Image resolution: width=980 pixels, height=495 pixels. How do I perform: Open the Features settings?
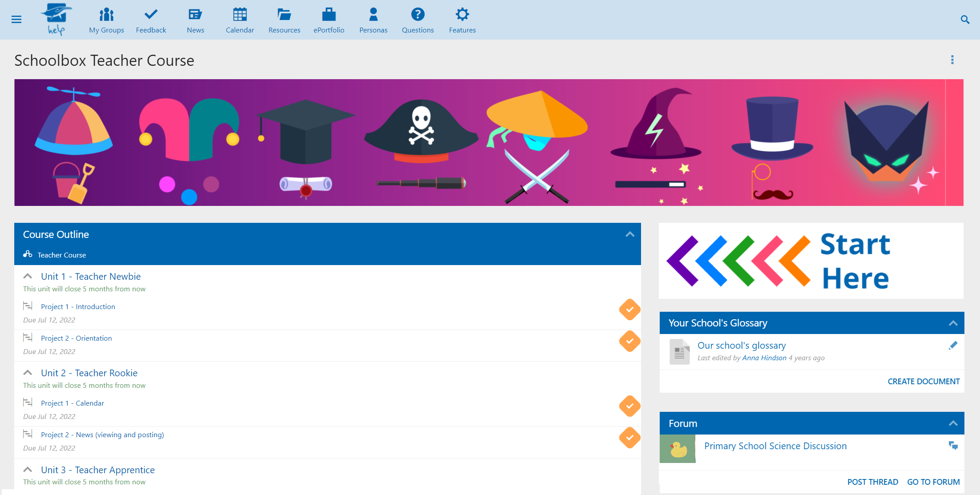pos(462,19)
